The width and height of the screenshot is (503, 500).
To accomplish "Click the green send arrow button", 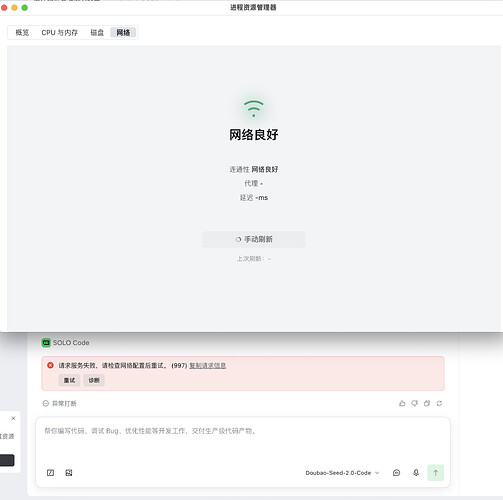I will (x=436, y=473).
